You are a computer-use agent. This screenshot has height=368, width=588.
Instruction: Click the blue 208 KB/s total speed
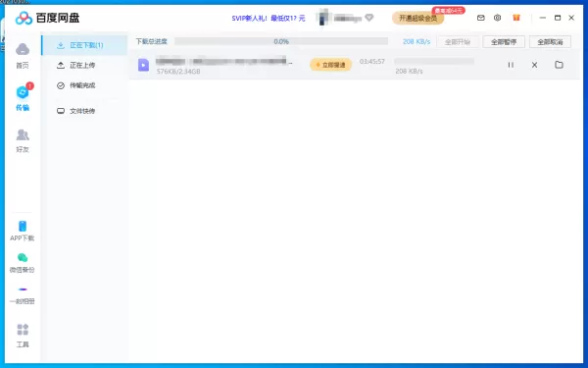click(416, 41)
